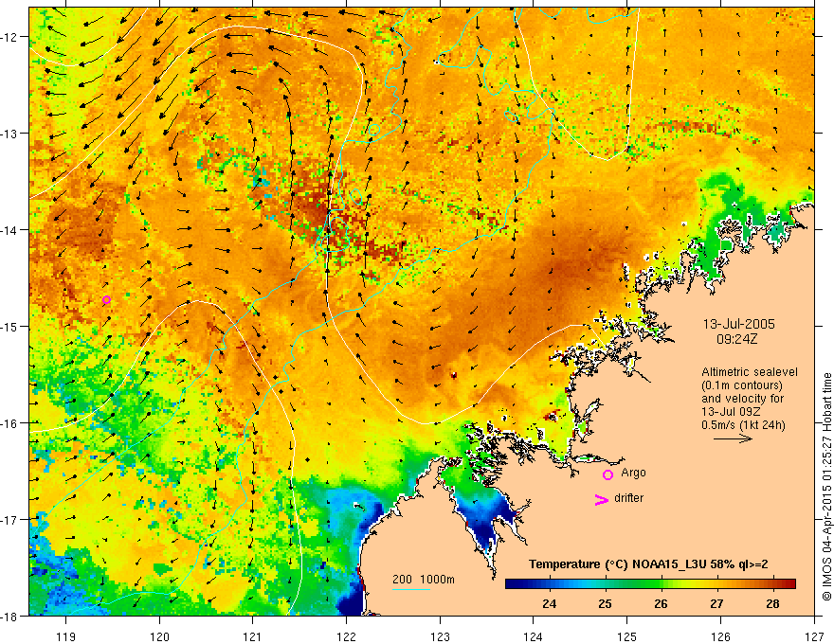Click the latitude axis label -18
The height and width of the screenshot is (644, 834).
click(x=11, y=616)
